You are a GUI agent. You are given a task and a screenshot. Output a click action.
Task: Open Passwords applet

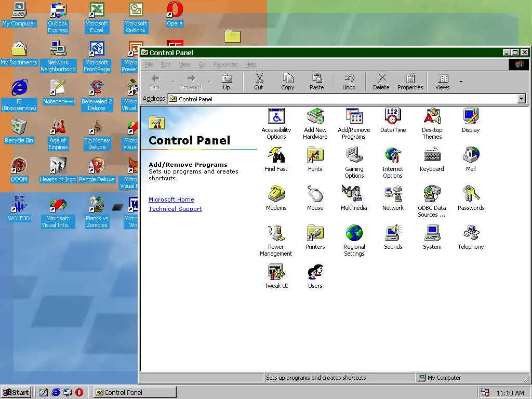(471, 198)
